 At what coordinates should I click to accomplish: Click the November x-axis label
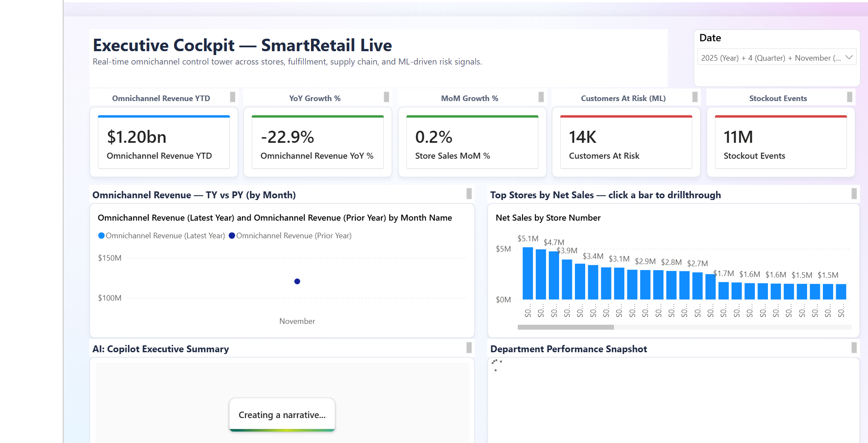pyautogui.click(x=297, y=321)
